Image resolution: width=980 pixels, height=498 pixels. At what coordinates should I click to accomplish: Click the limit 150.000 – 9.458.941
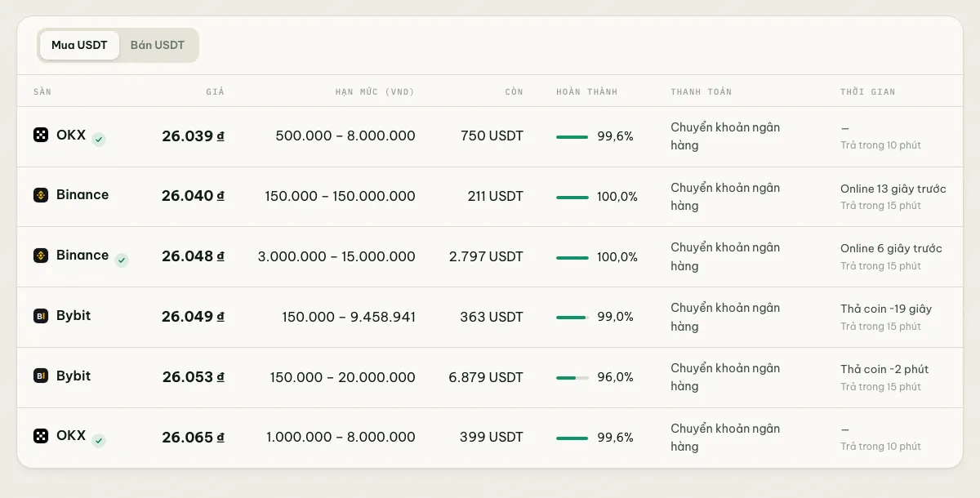[x=349, y=318]
